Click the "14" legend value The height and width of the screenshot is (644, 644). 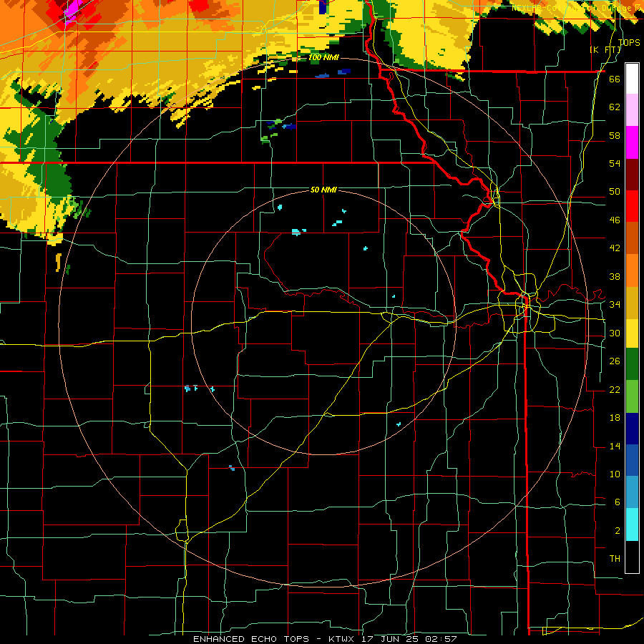pyautogui.click(x=615, y=446)
